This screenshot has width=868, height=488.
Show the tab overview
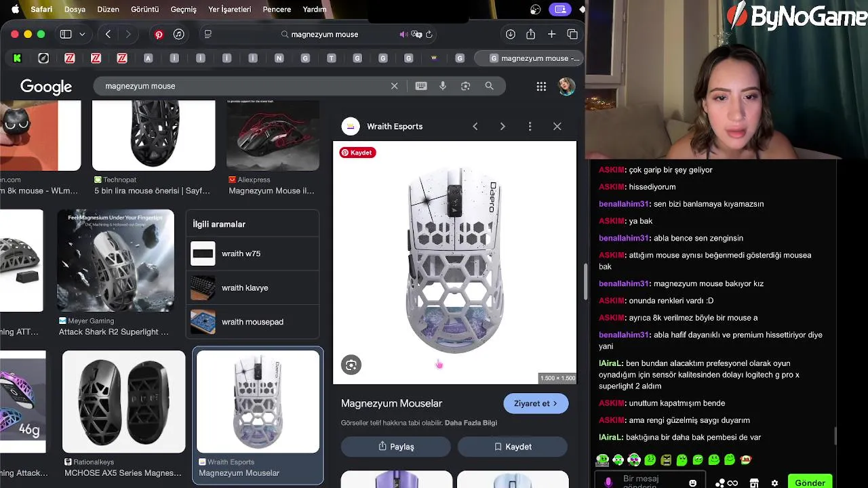click(x=572, y=34)
